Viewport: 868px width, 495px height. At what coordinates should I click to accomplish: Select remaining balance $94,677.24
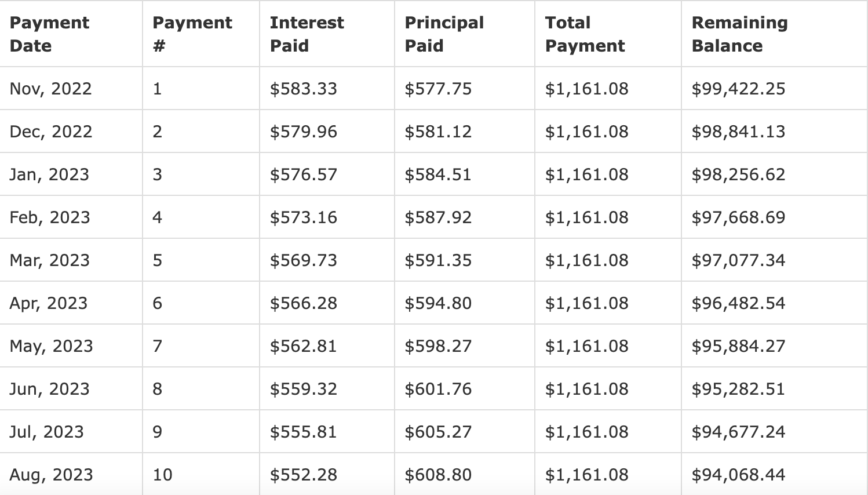pyautogui.click(x=738, y=432)
